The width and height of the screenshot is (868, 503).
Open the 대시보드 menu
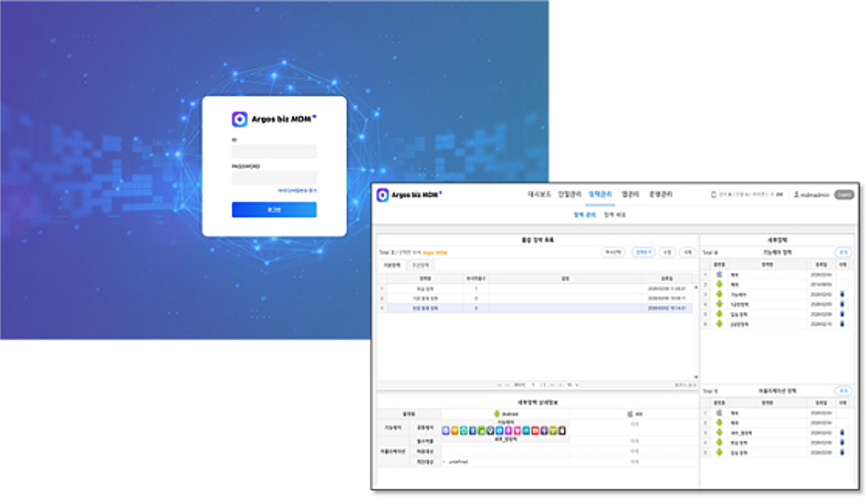[540, 195]
